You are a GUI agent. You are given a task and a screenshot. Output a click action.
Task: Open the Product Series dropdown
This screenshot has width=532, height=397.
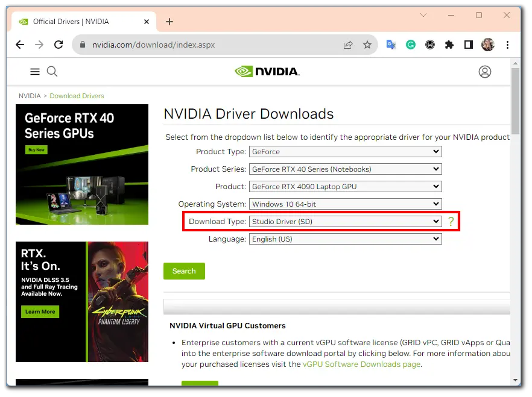coord(346,169)
